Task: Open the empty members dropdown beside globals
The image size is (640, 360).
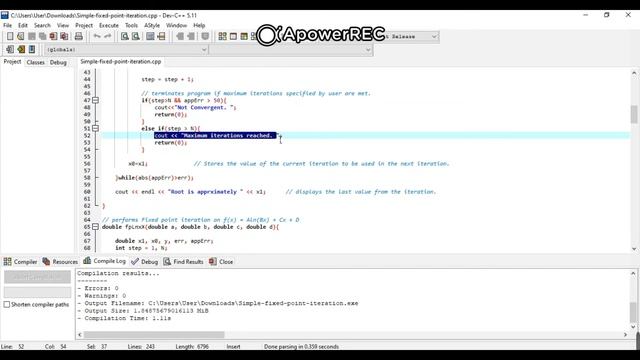Action: pos(291,49)
